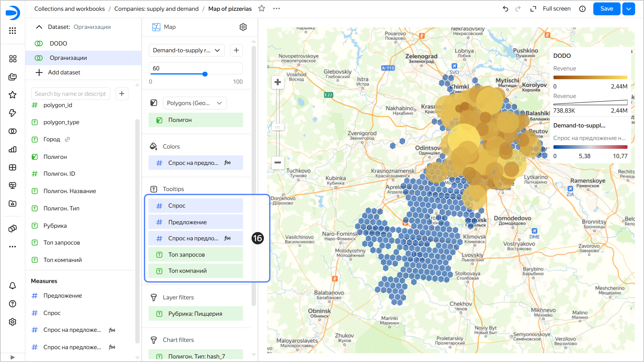Click the Save button

(x=607, y=9)
